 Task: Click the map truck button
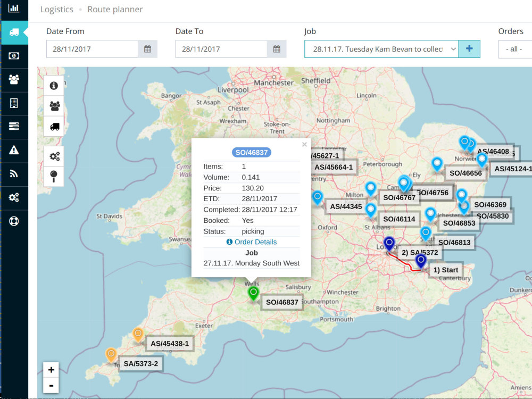(54, 126)
